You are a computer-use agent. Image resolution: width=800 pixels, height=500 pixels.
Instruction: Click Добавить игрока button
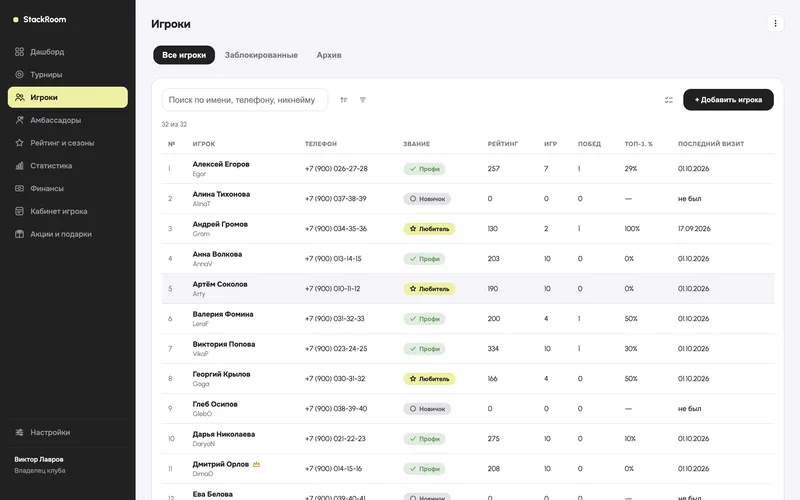tap(728, 100)
